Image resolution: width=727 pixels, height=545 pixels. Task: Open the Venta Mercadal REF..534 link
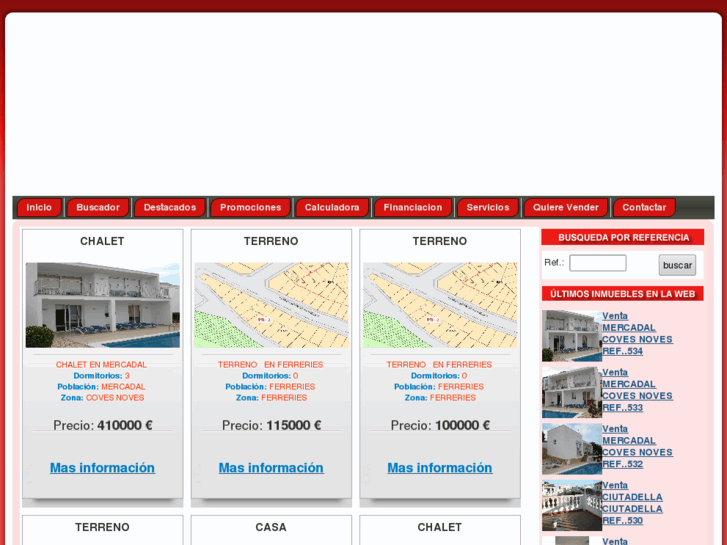click(637, 333)
